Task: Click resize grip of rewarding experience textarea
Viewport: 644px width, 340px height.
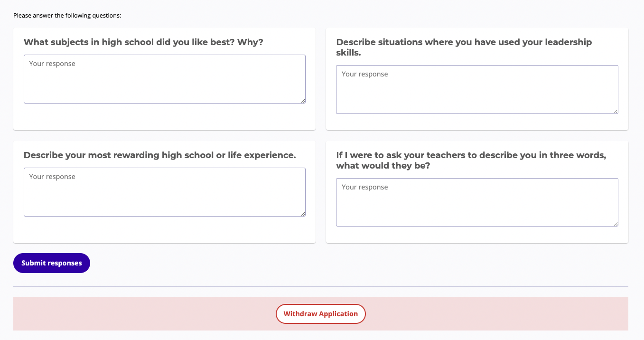Action: 303,214
